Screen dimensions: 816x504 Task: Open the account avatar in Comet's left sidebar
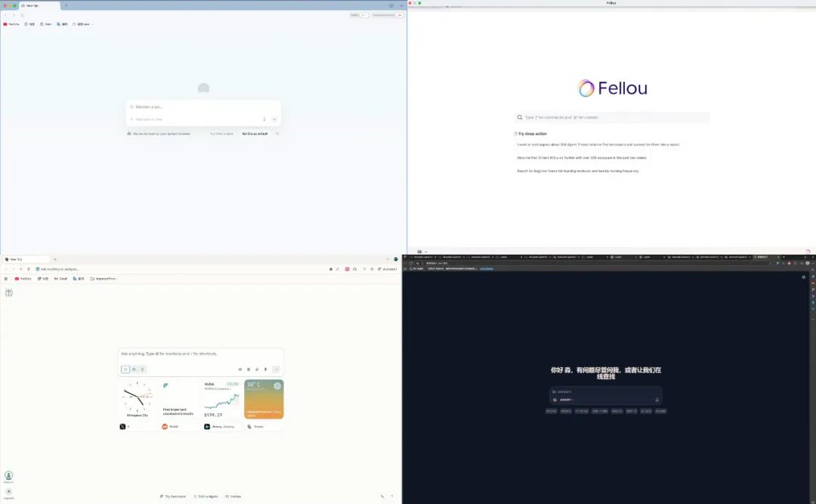[9, 475]
